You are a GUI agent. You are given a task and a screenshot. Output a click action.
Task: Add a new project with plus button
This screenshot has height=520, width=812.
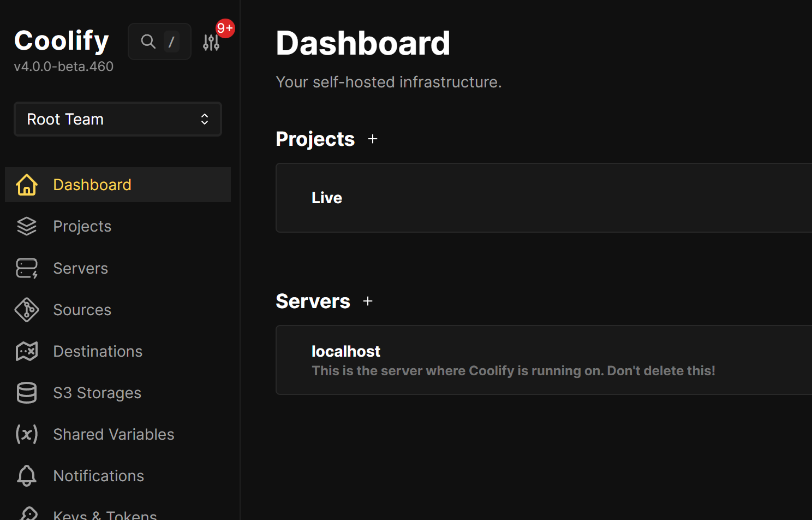[x=373, y=139]
